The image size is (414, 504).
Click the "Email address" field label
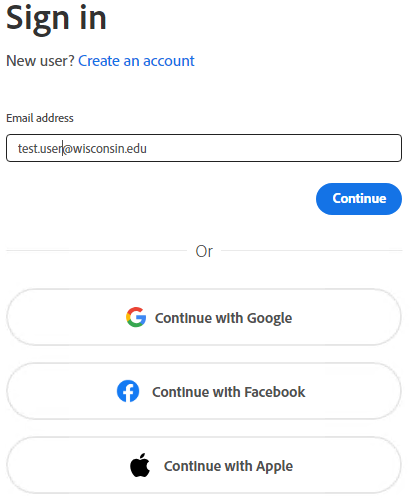coord(40,118)
